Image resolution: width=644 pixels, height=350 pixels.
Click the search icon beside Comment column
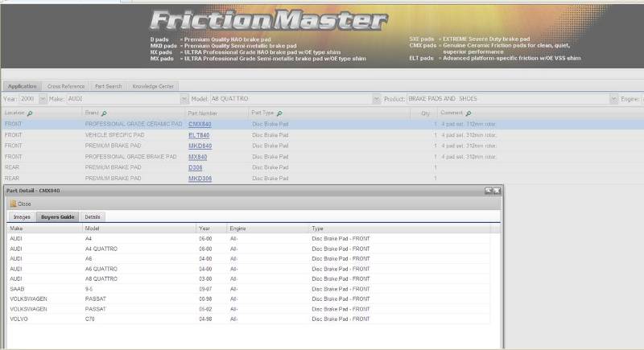click(x=469, y=113)
